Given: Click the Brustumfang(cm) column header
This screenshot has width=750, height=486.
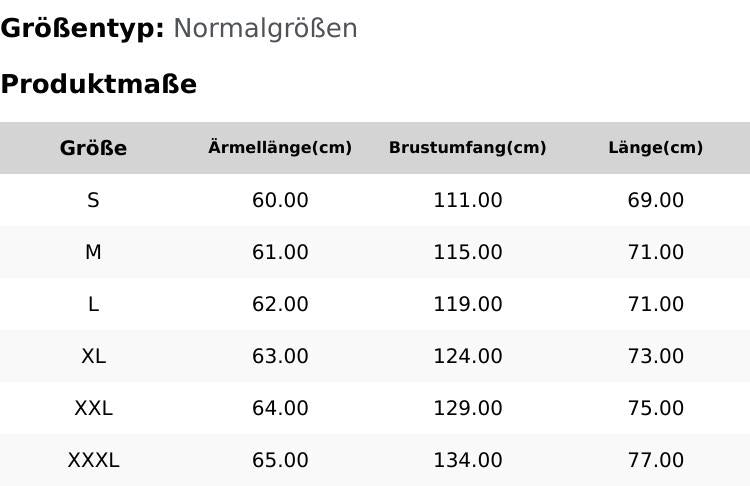Looking at the screenshot, I should point(467,148).
